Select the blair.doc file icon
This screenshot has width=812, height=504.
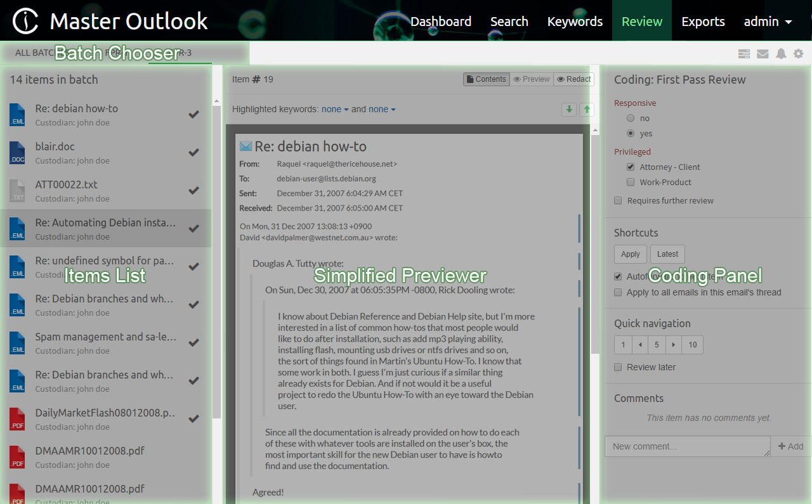pos(17,153)
